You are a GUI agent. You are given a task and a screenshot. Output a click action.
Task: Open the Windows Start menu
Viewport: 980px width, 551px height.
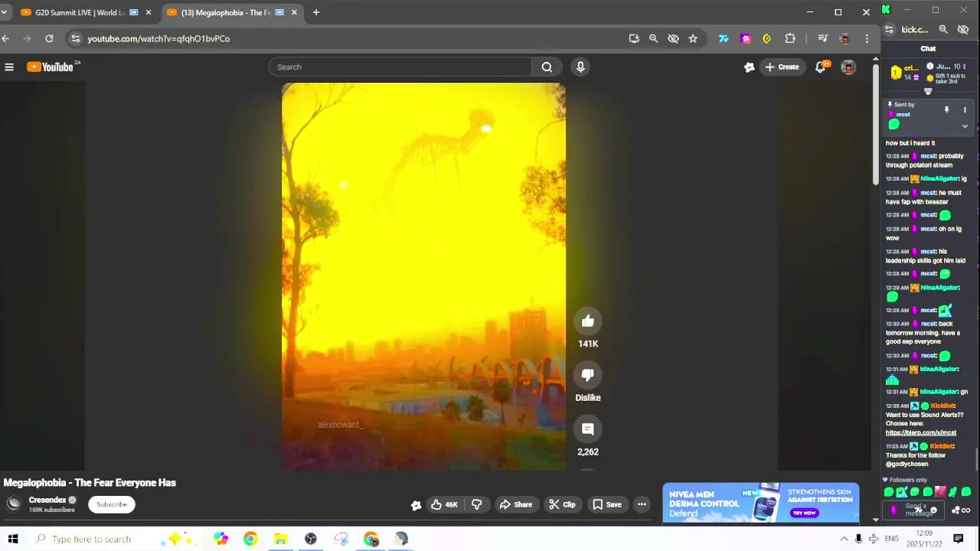click(x=12, y=539)
